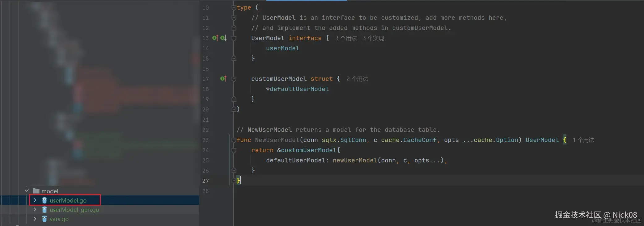Fold the customUserModel struct at line 17
Screen dimensions: 644x226
[x=234, y=79]
